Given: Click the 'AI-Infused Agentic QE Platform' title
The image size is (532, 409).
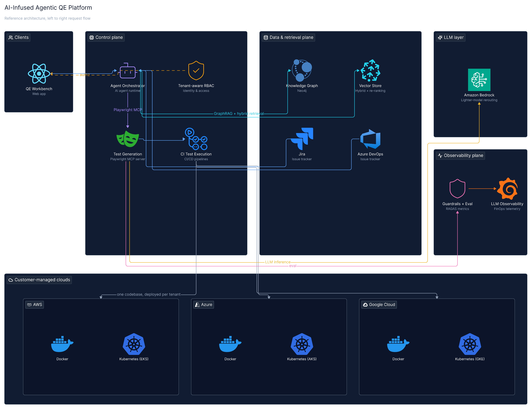Looking at the screenshot, I should (x=48, y=8).
